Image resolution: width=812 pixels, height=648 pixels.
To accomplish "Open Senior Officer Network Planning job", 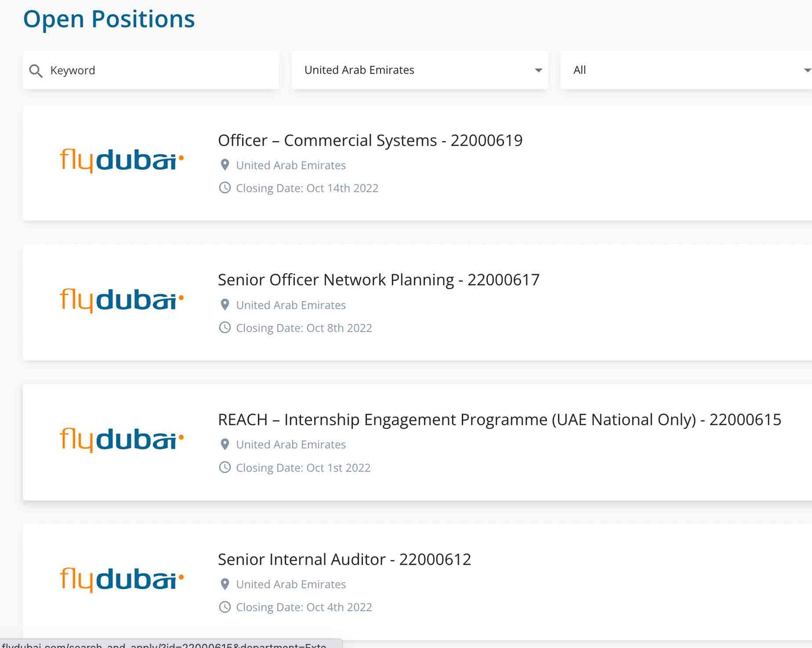I will [379, 280].
